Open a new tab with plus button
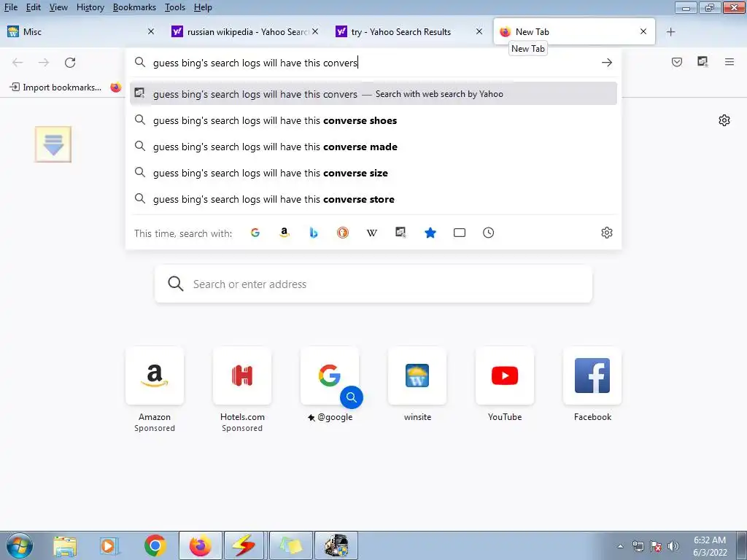Screen dimensions: 747x560 (x=671, y=32)
